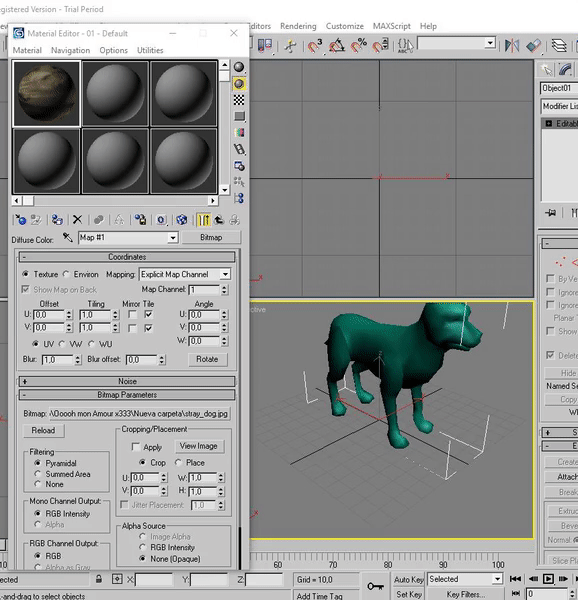Click Go to Parent icon
Screen dimensions: 578x600
coord(219,220)
